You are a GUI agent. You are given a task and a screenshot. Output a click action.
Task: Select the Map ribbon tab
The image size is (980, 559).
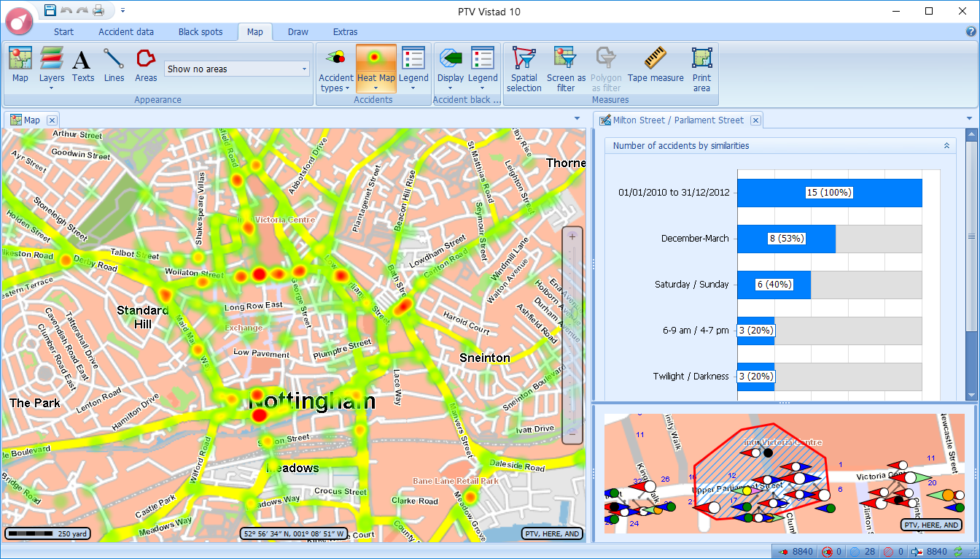click(x=254, y=31)
